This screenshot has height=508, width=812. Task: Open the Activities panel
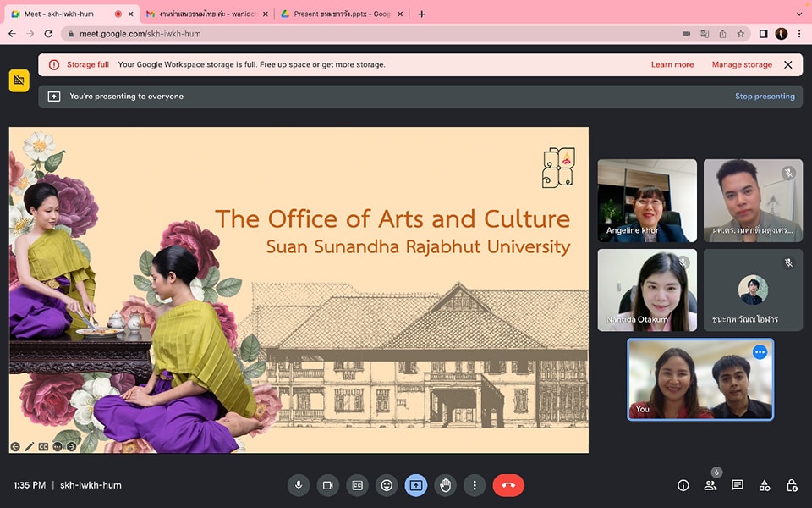coord(765,485)
